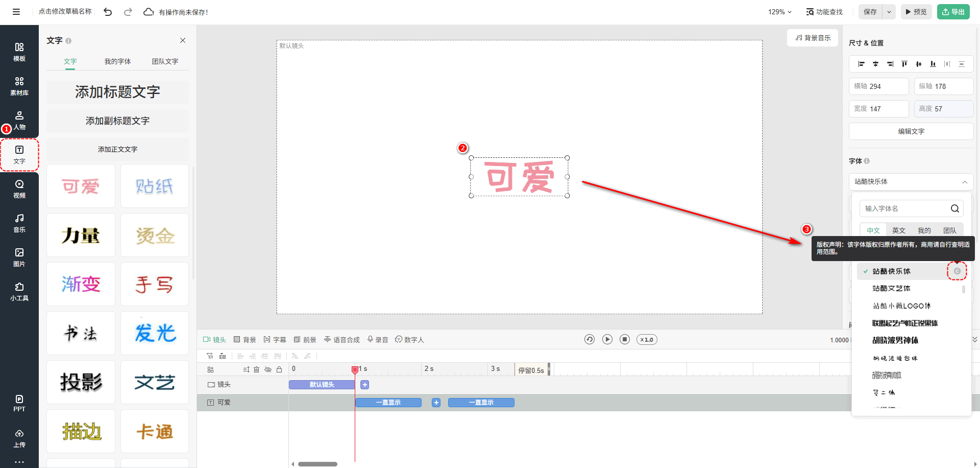Click the 录音 microphone record icon
The width and height of the screenshot is (980, 468).
371,339
